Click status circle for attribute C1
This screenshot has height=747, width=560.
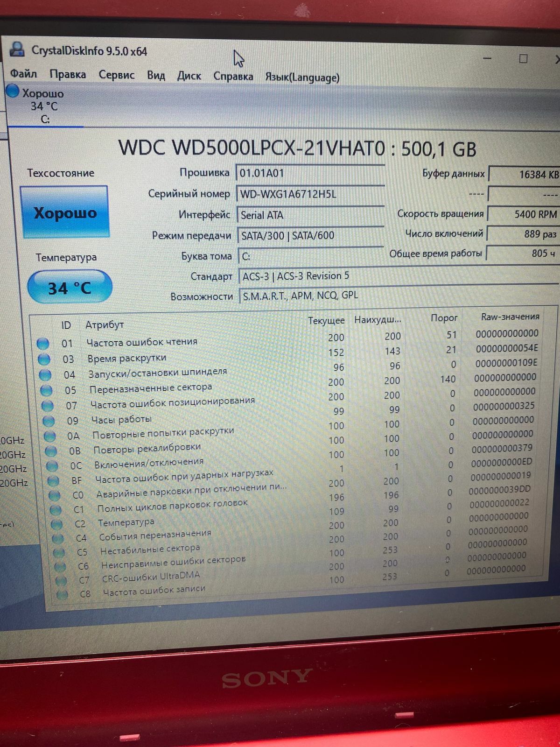(x=56, y=510)
